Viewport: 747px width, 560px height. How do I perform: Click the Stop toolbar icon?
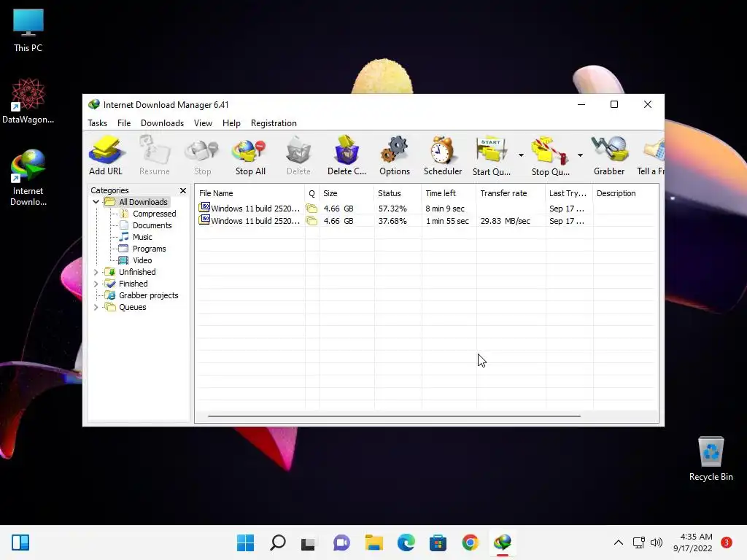203,156
